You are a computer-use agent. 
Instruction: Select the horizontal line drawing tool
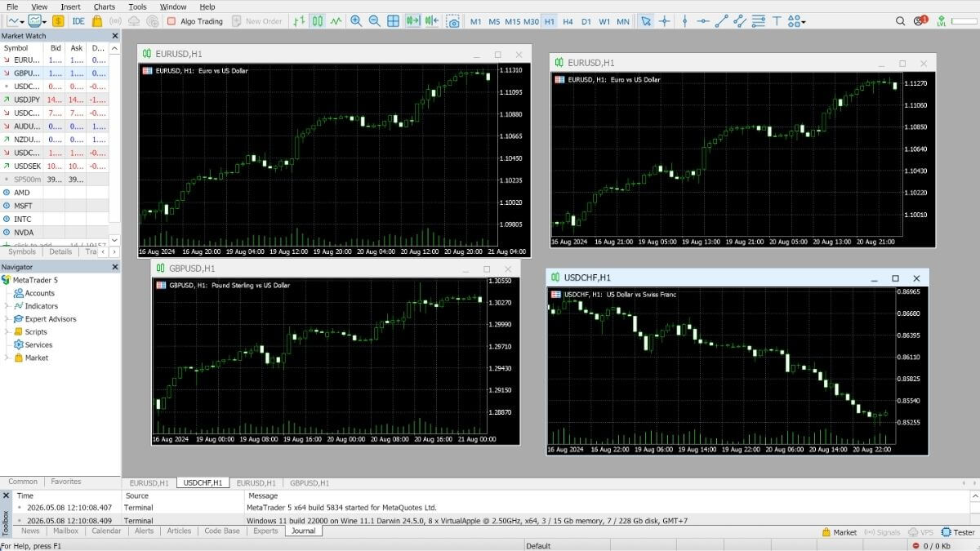point(702,21)
